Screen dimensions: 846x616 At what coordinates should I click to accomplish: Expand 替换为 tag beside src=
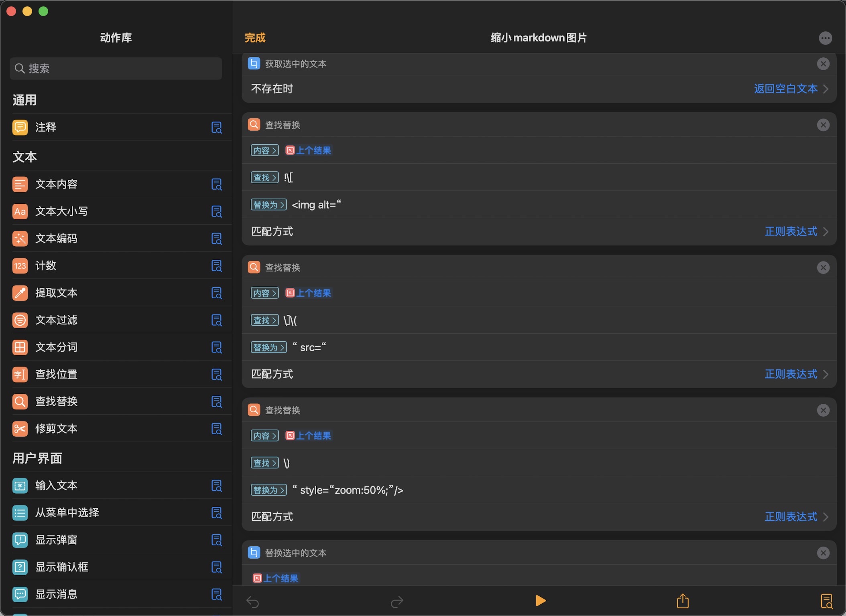pos(269,347)
